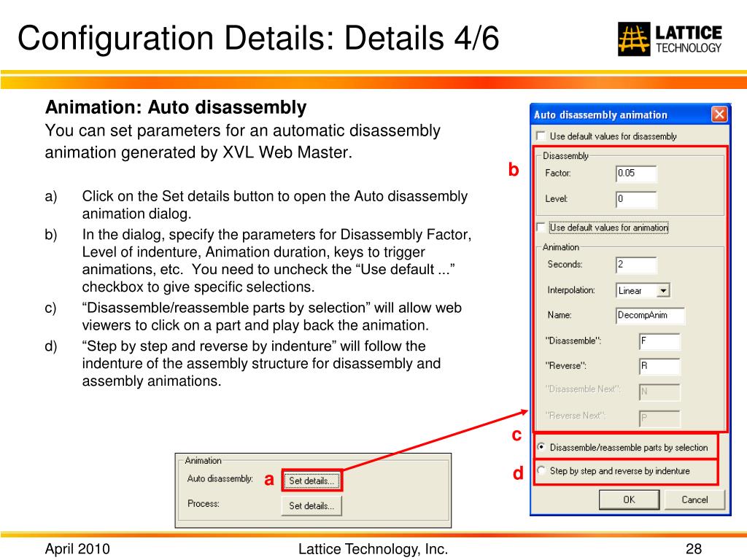Click the 'April 2010' footer text
Image resolution: width=747 pixels, height=560 pixels.
77,549
